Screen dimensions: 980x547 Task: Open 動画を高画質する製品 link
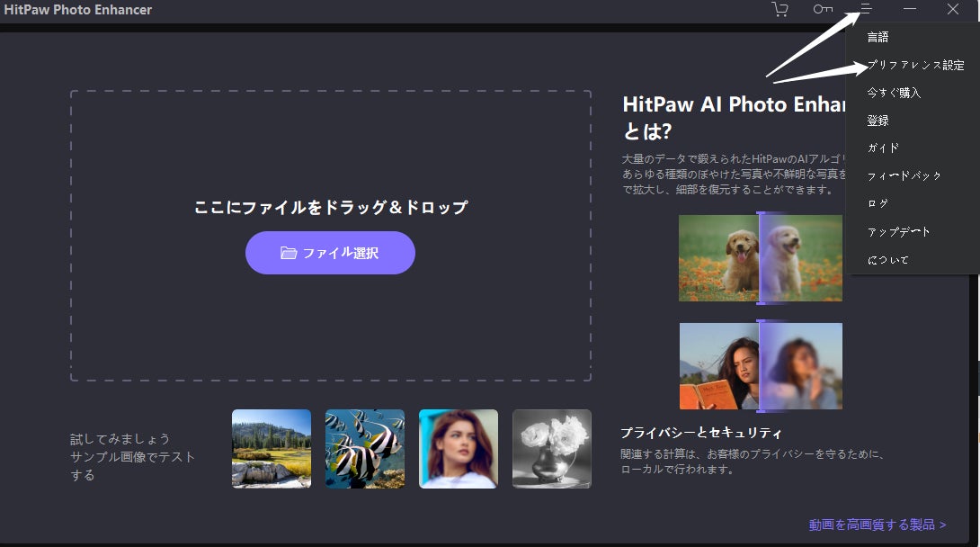pos(878,525)
